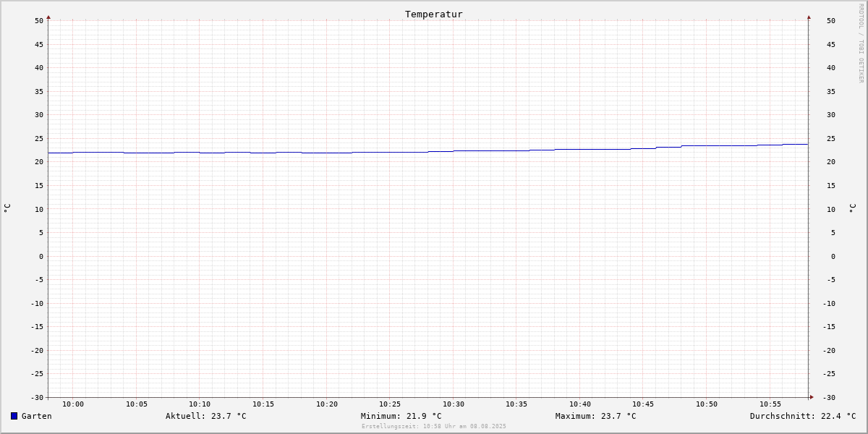Click the left axis label 25

pyautogui.click(x=39, y=139)
